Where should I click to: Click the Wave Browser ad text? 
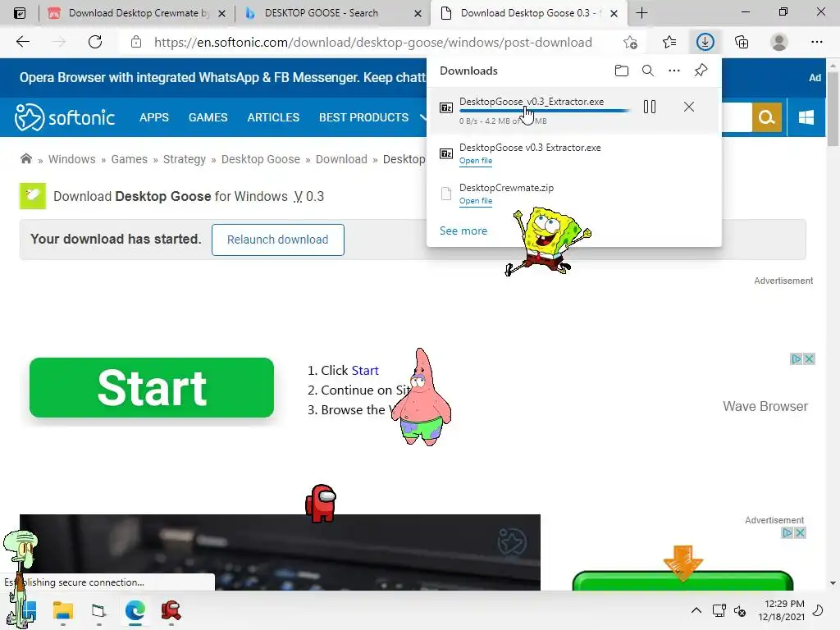coord(765,406)
